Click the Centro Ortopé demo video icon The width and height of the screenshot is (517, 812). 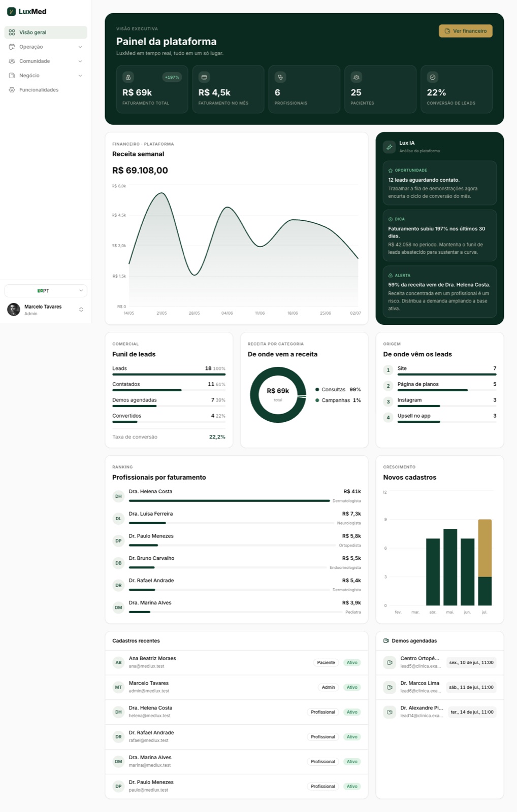[x=390, y=662]
